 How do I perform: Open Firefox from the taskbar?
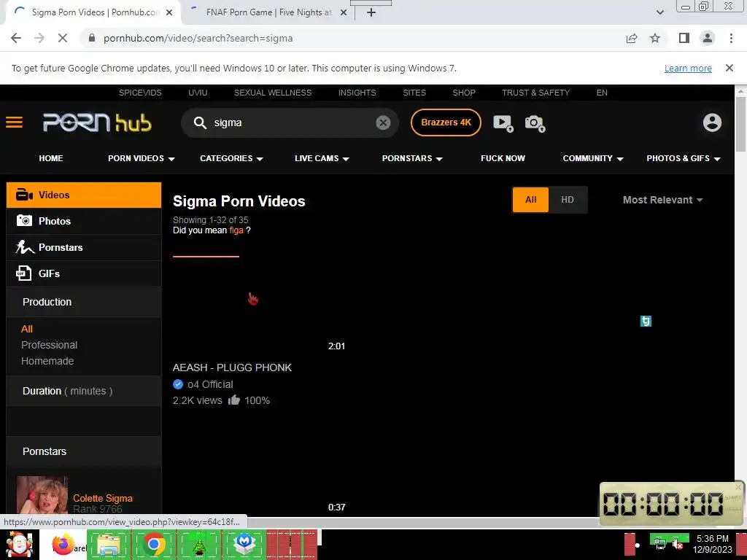coord(63,545)
